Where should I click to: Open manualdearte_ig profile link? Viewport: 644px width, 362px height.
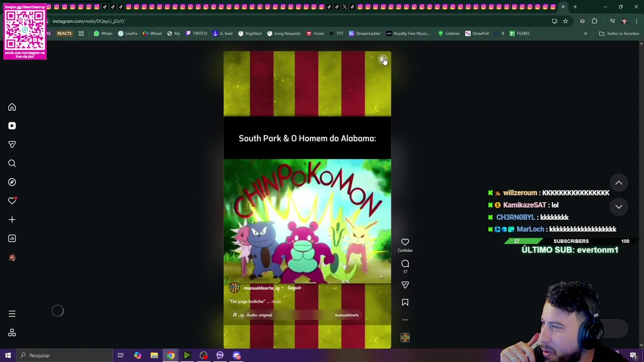coord(261,288)
